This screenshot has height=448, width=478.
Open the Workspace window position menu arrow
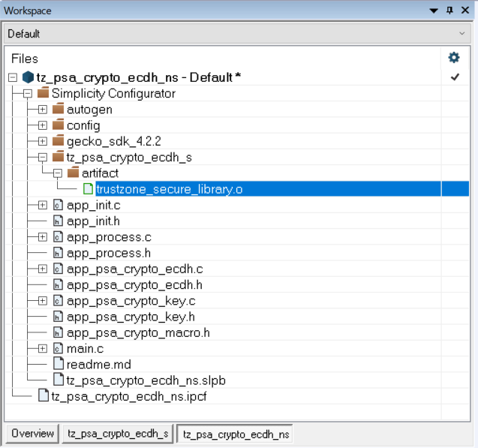pos(434,11)
